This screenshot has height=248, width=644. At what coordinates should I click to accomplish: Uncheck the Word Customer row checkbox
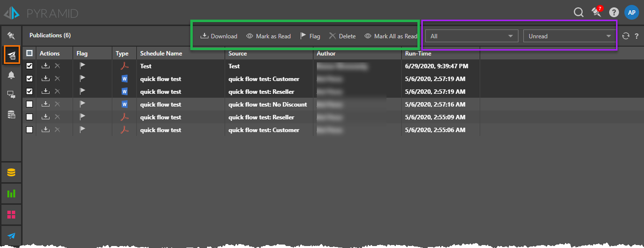pyautogui.click(x=29, y=79)
